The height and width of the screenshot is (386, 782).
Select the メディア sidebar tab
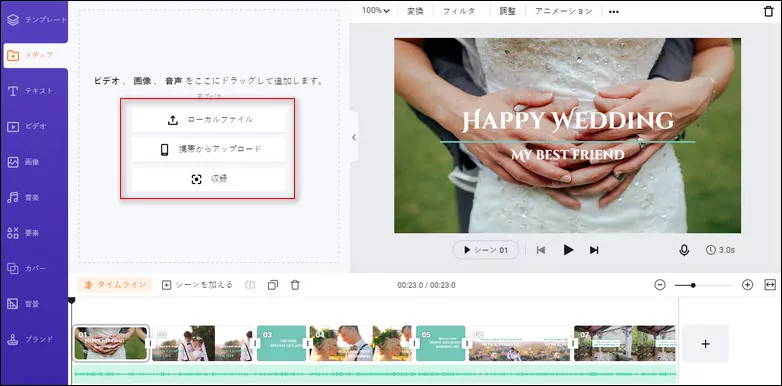tap(35, 55)
